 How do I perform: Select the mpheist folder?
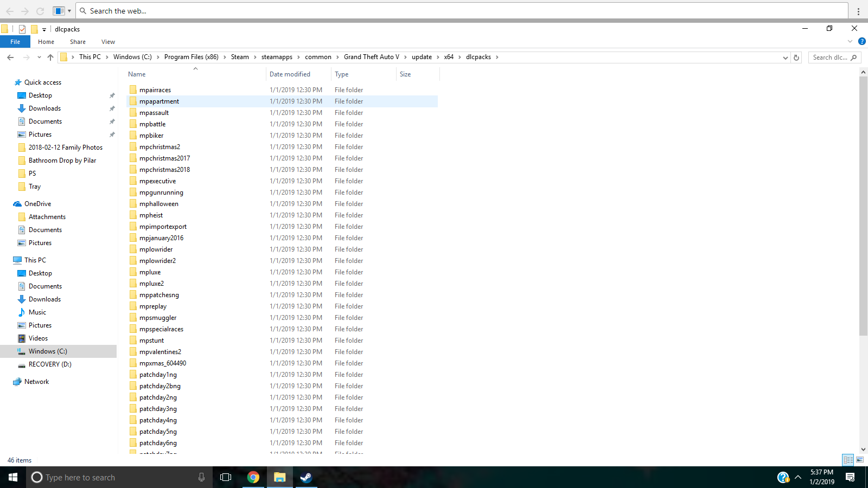(151, 215)
